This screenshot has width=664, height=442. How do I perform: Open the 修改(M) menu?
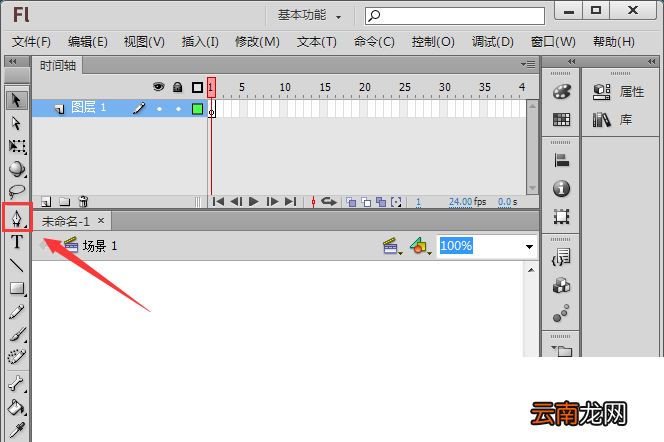point(257,42)
